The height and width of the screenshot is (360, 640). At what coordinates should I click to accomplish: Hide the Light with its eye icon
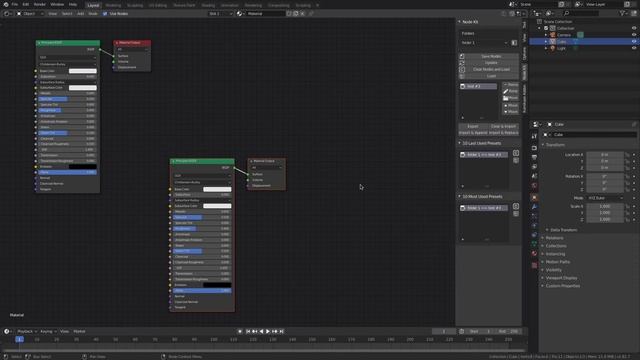[634, 48]
